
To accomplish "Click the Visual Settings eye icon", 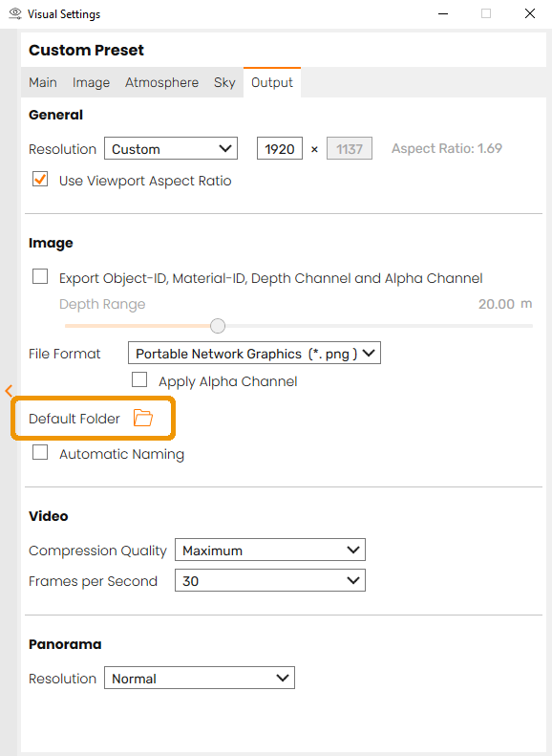I will [15, 13].
